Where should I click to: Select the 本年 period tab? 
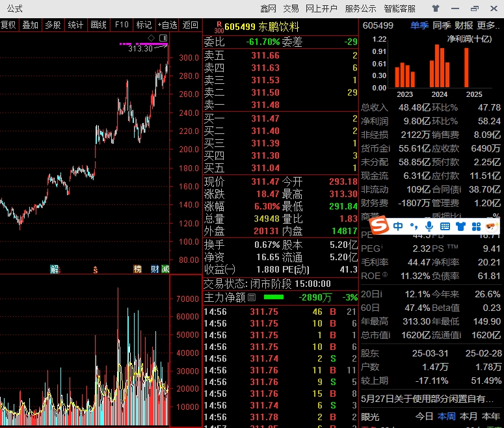tap(491, 416)
